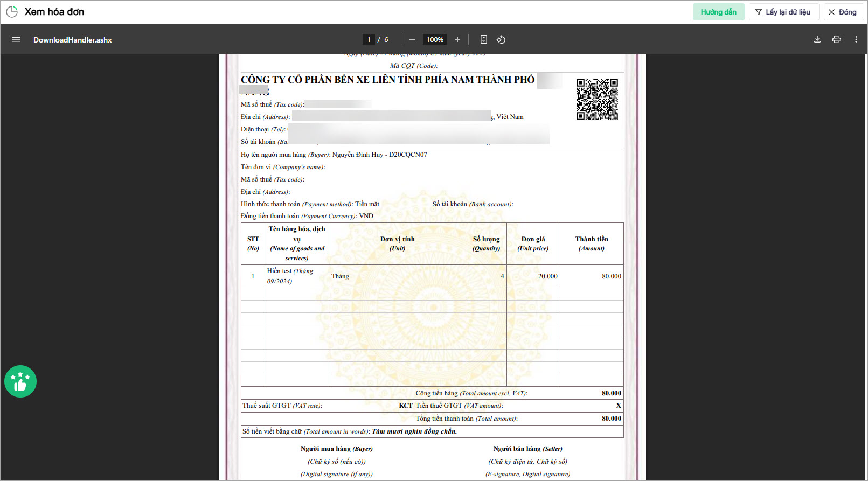Click the Tên đơn vị (Company's name) label
Viewport: 868px width, 481px height.
point(283,167)
